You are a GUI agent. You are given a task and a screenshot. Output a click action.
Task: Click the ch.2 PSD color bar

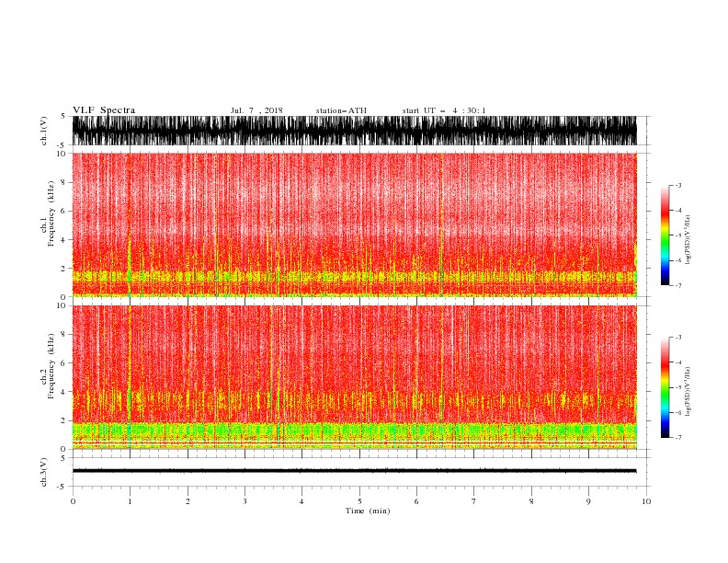665,387
